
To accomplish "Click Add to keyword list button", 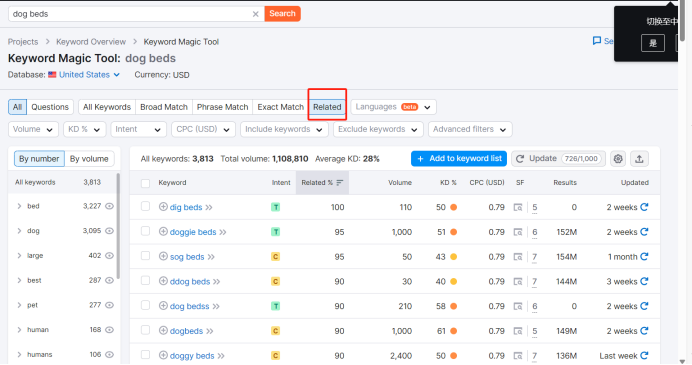I will pyautogui.click(x=459, y=158).
